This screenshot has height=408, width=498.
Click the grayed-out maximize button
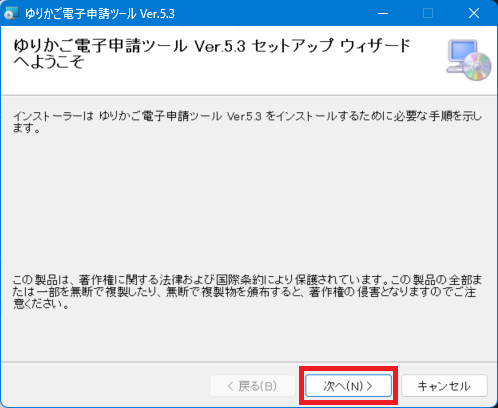point(428,13)
